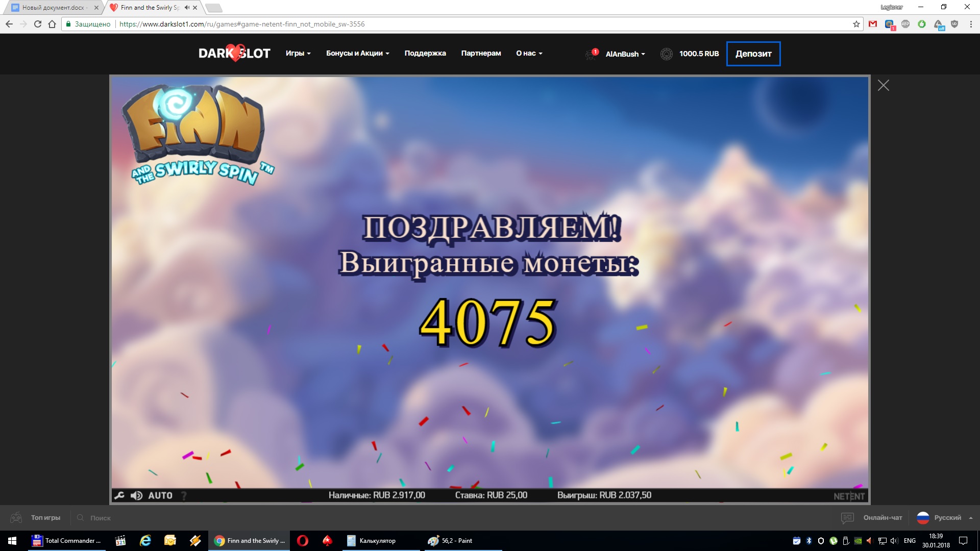Image resolution: width=980 pixels, height=551 pixels.
Task: Open the Поддержка page
Action: pos(425,53)
